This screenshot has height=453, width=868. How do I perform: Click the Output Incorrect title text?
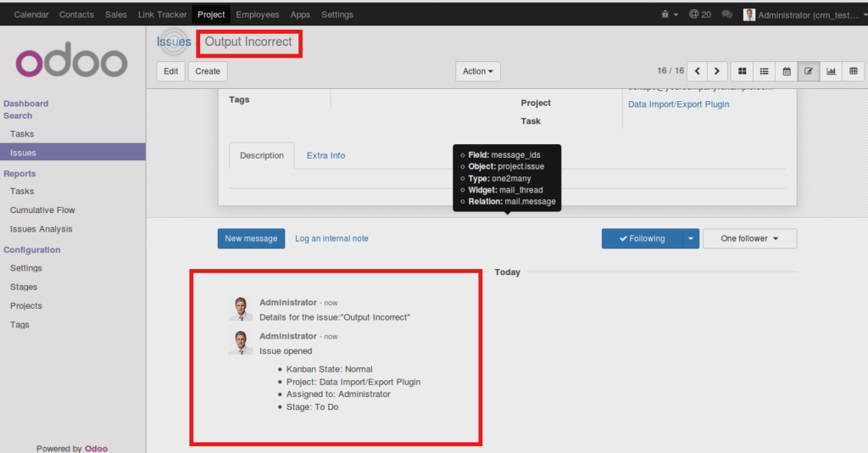click(248, 42)
